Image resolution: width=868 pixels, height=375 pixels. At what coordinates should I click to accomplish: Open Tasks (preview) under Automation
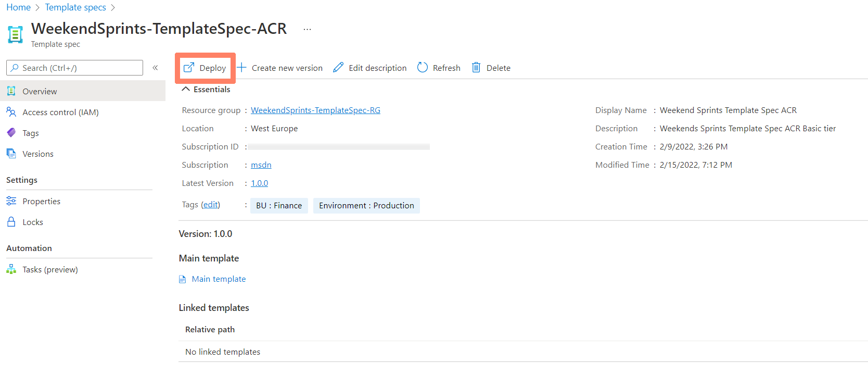50,269
